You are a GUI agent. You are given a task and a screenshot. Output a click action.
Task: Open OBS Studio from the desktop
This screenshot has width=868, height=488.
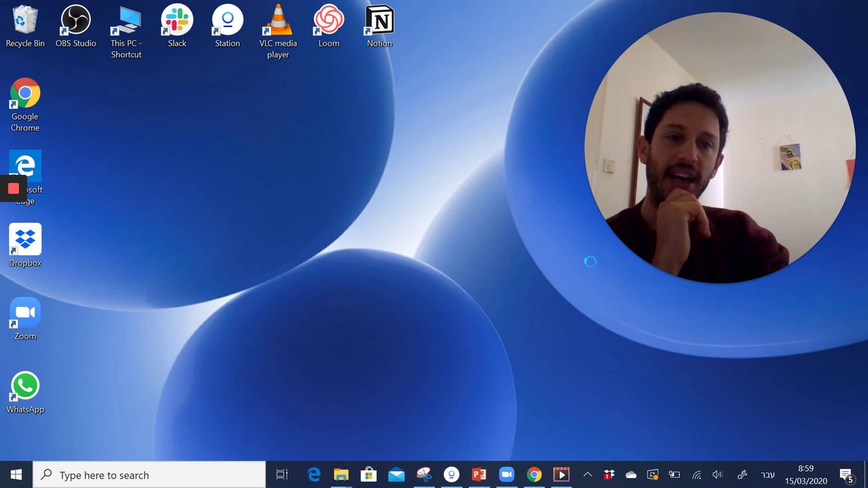click(x=75, y=21)
